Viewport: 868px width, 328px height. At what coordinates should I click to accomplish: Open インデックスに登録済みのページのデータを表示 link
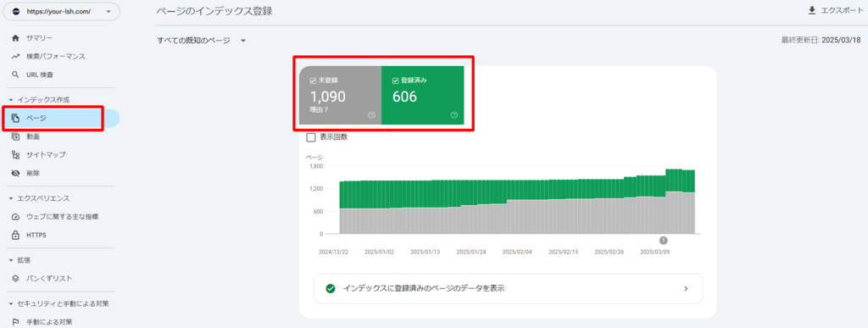pos(509,288)
